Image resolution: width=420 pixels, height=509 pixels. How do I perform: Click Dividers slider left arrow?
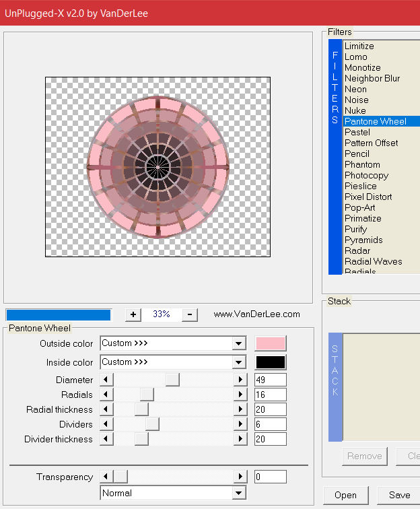(106, 424)
